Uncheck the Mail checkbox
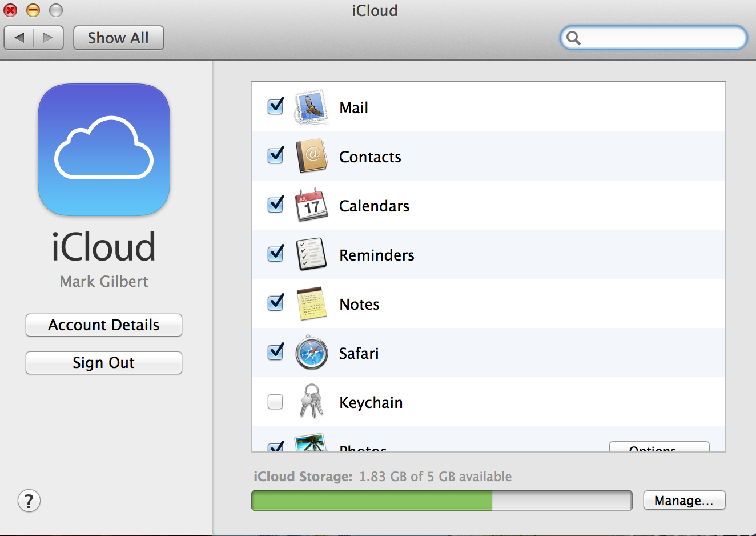Image resolution: width=756 pixels, height=536 pixels. [x=276, y=106]
